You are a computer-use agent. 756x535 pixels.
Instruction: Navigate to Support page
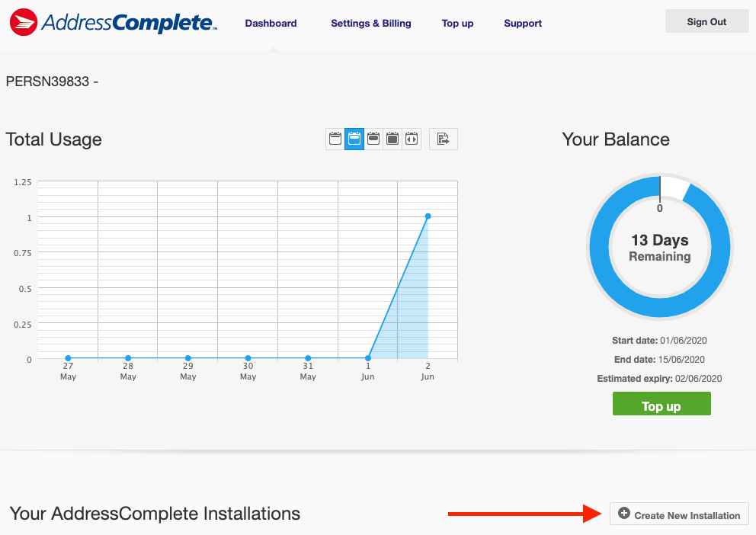[523, 24]
